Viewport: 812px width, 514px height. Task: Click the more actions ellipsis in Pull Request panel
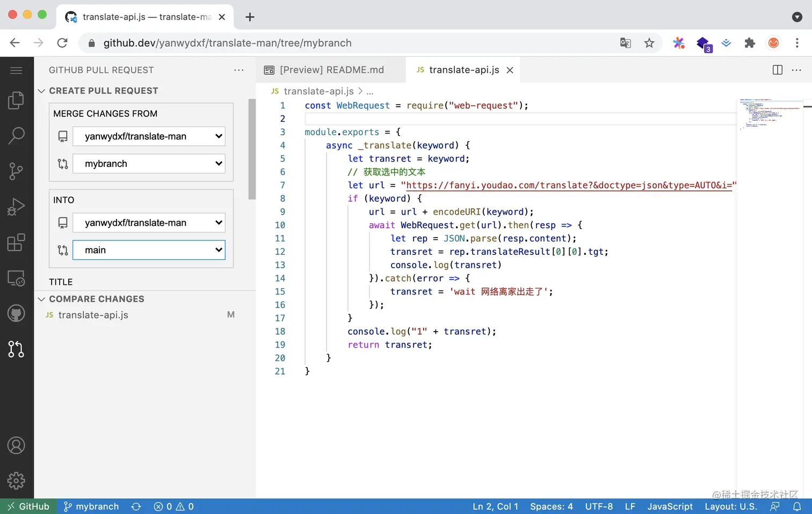[x=239, y=70]
